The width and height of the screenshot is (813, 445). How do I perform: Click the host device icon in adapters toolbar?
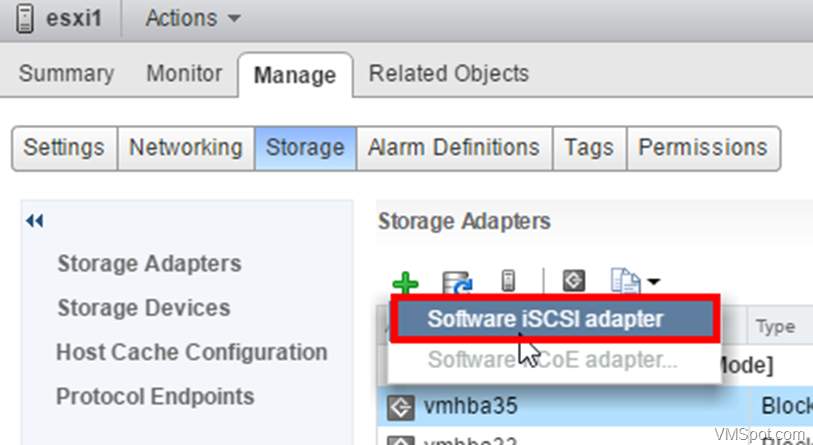[x=509, y=281]
